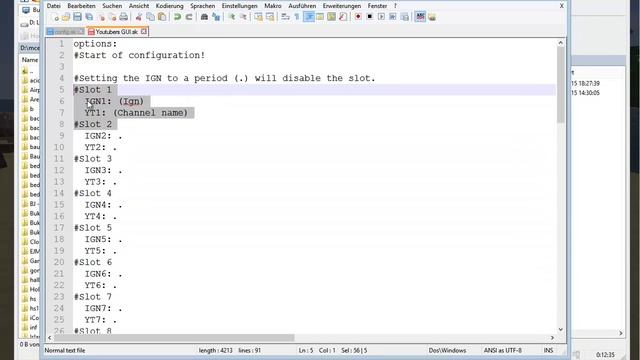Toggle show all characters pilcrow
The image size is (640, 360).
tap(297, 17)
